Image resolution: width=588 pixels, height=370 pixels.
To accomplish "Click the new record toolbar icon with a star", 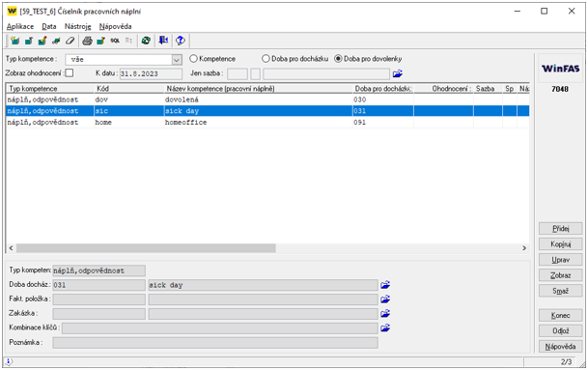I will pos(14,41).
